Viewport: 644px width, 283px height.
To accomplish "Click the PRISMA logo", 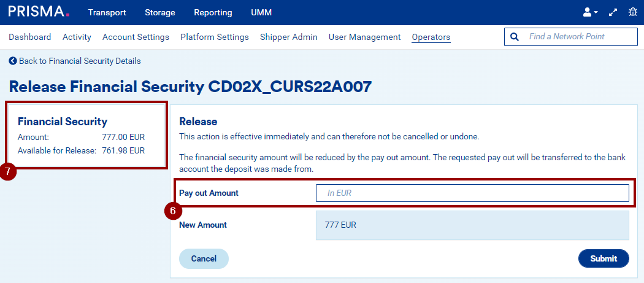I will click(39, 12).
